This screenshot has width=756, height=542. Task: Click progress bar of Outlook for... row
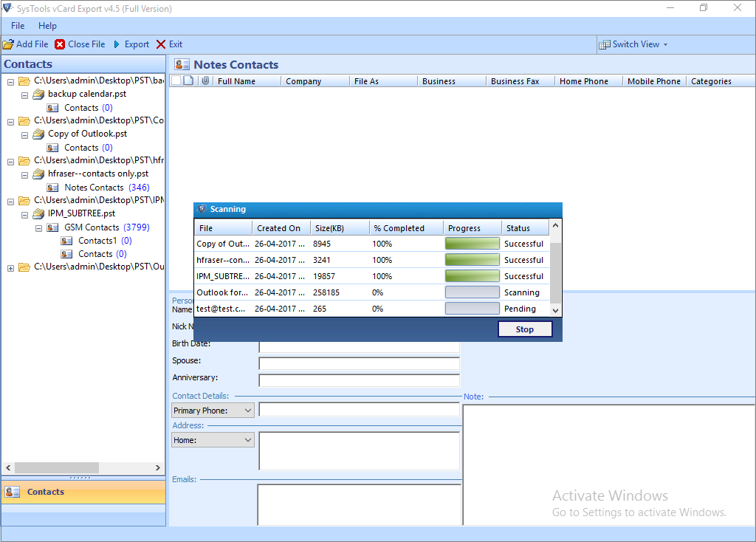tap(472, 292)
